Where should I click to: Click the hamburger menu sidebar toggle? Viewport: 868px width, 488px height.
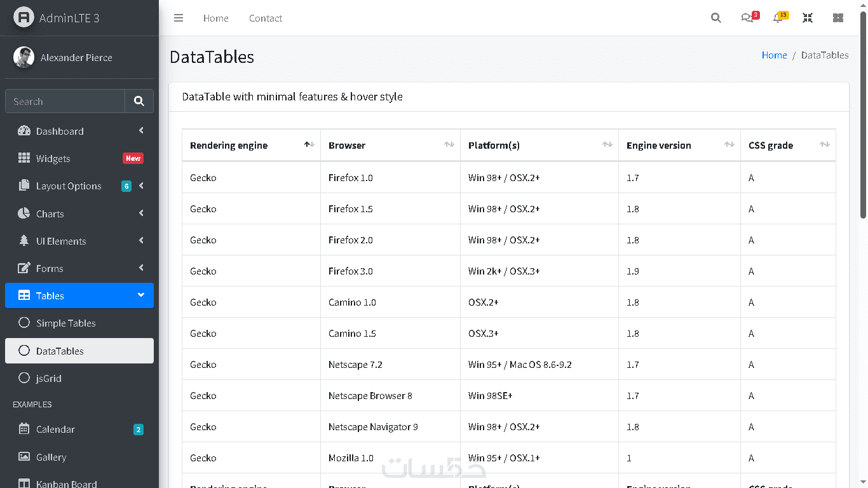click(x=179, y=18)
